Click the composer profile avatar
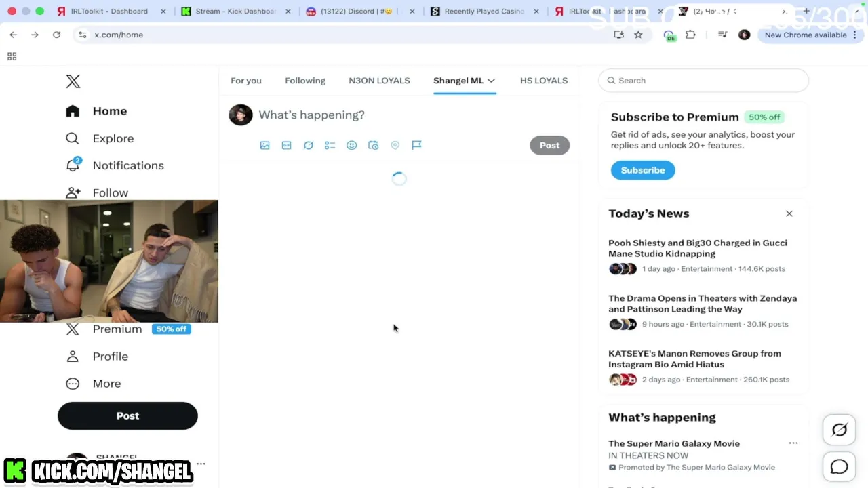 241,115
